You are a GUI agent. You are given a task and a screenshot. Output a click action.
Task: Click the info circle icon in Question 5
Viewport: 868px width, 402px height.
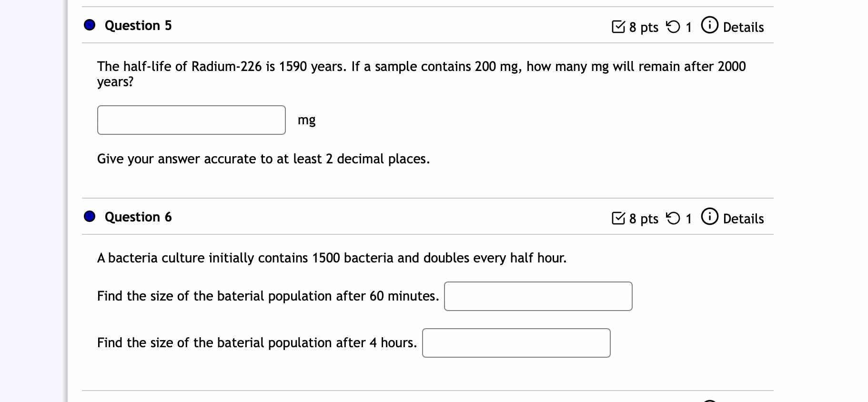pyautogui.click(x=709, y=25)
